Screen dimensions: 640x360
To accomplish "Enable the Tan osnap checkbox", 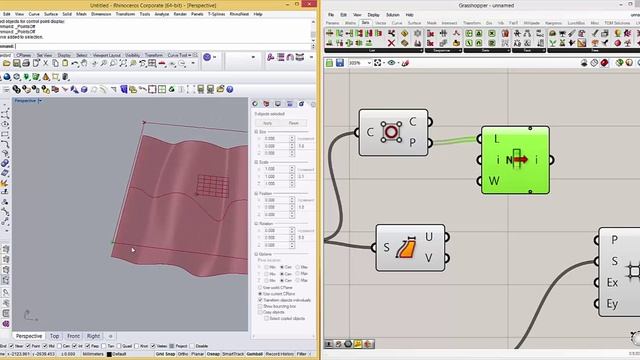I will tap(104, 346).
